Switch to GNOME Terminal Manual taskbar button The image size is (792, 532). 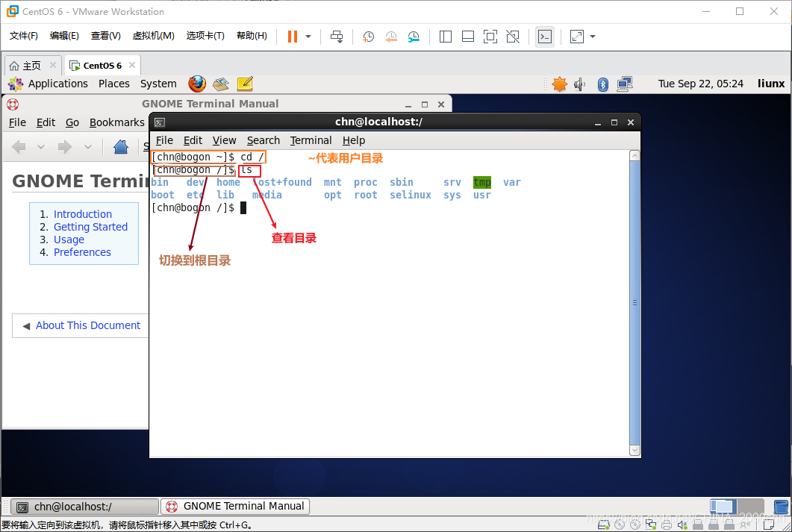point(235,506)
